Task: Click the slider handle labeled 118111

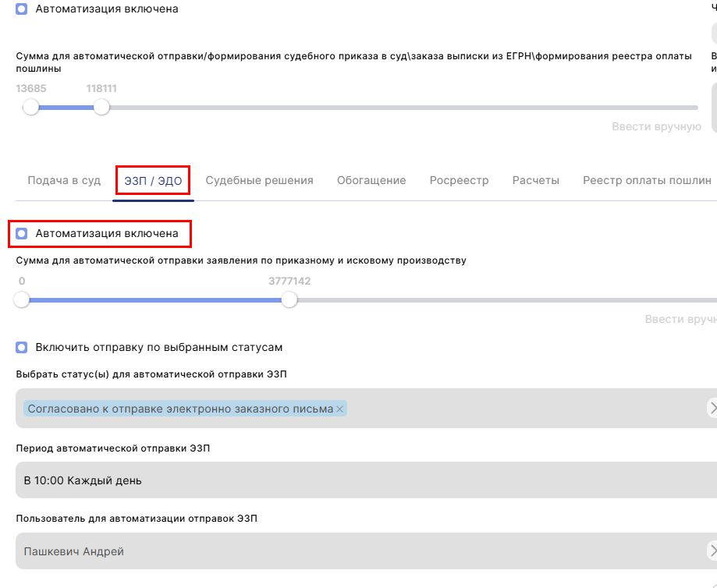Action: (x=101, y=108)
